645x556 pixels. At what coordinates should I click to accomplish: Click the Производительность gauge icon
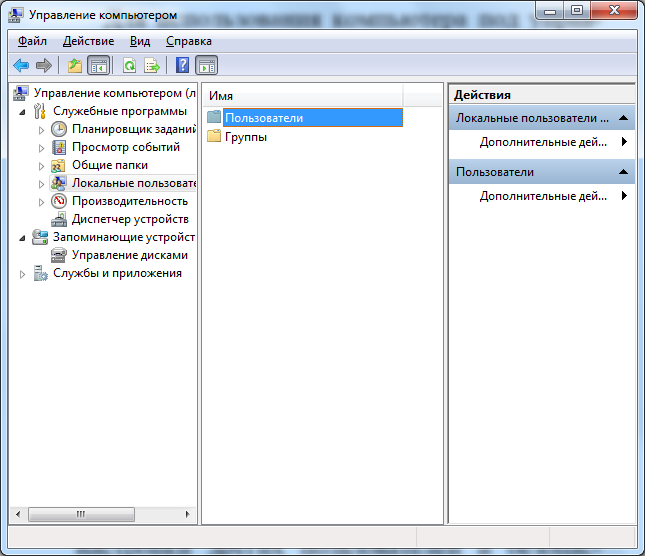click(59, 201)
